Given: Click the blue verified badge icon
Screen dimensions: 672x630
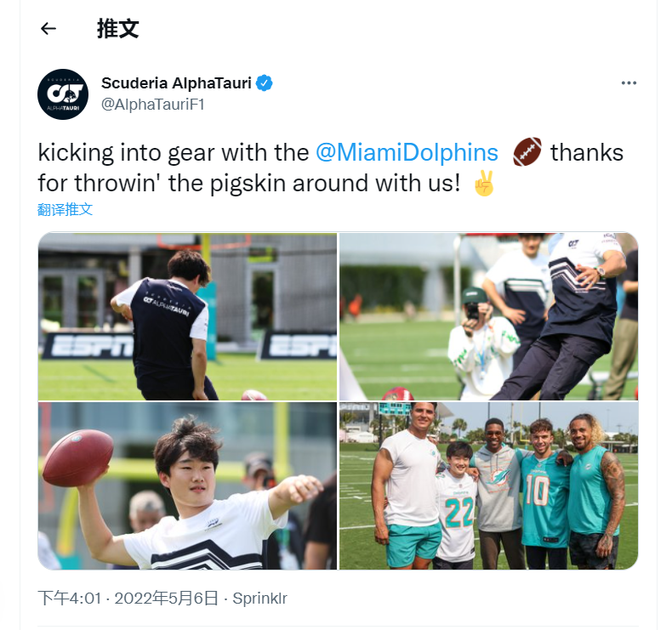Looking at the screenshot, I should (x=264, y=83).
